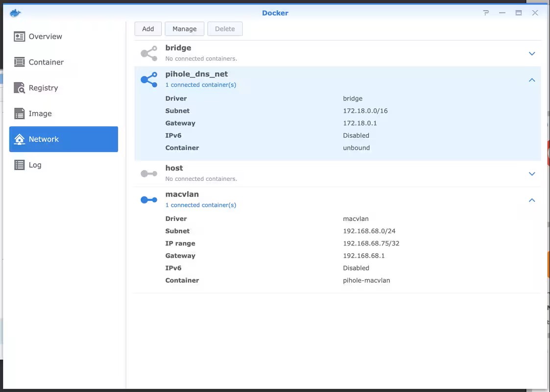Click the Manage button
Screen dimensions: 550x392
(x=184, y=29)
